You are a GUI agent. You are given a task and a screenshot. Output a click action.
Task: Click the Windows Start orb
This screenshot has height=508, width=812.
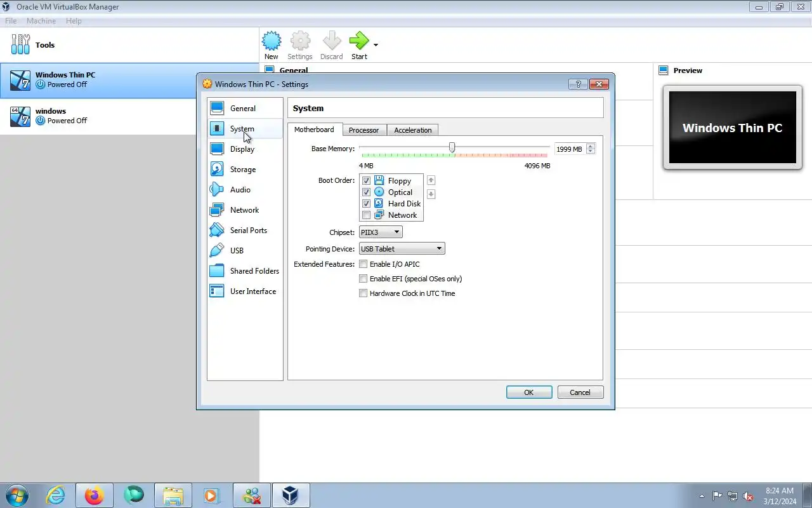coord(16,495)
